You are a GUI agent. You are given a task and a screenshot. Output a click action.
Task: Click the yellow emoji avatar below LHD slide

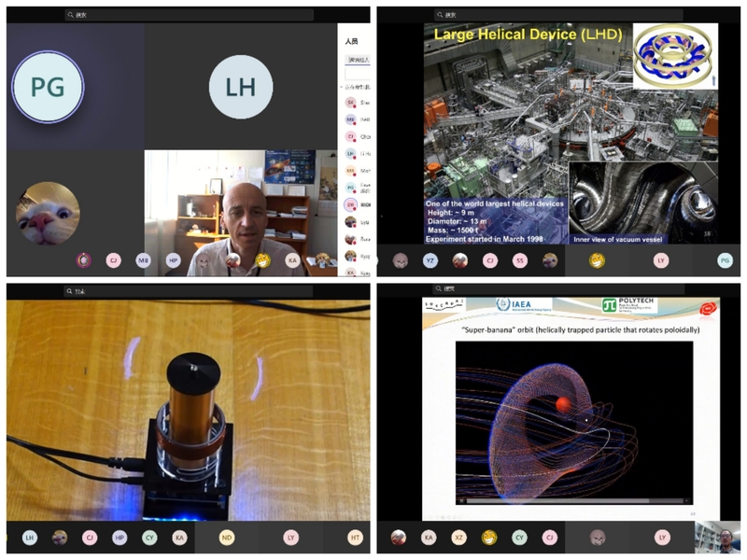tap(597, 261)
